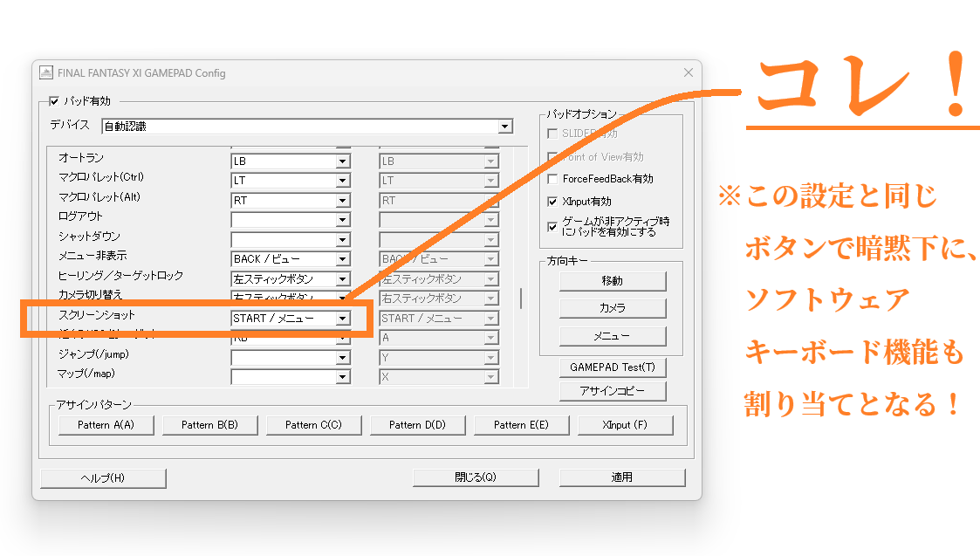980x556 pixels.
Task: Click the FINAL FANTASY XI app icon in title bar
Action: click(46, 72)
